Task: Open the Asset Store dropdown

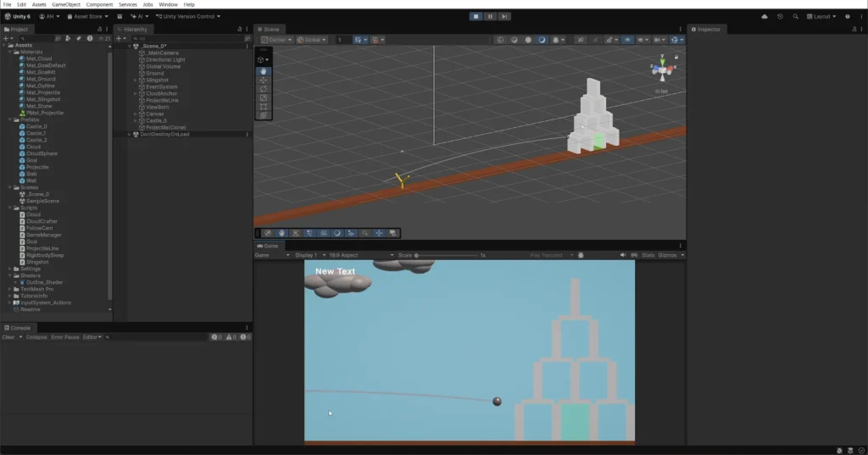Action: 87,17
